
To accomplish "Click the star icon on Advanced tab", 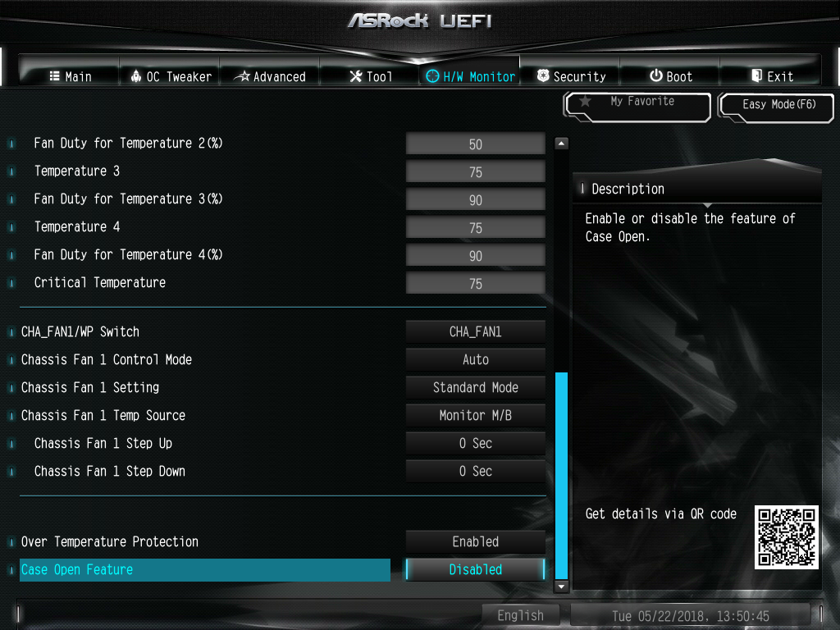I will pos(243,76).
